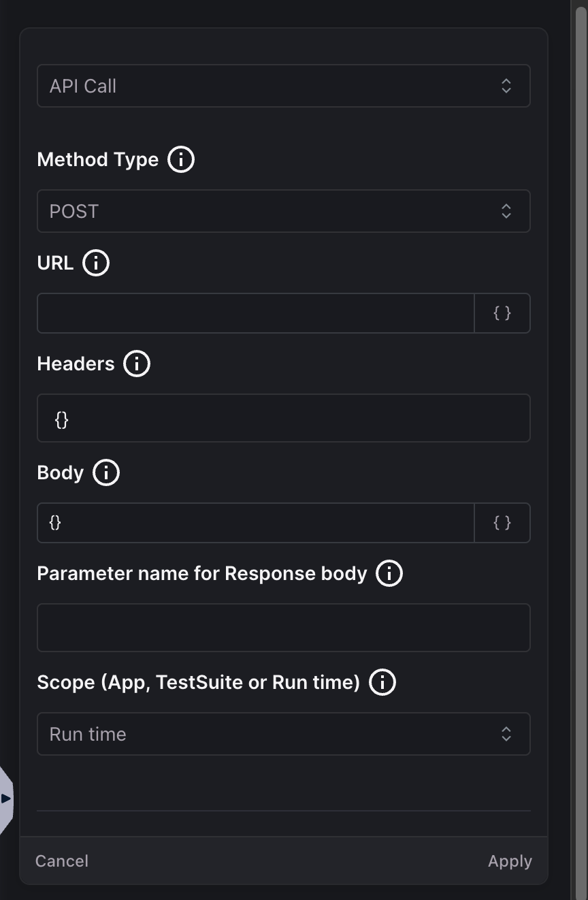Insert a variable into the Body field

point(502,523)
